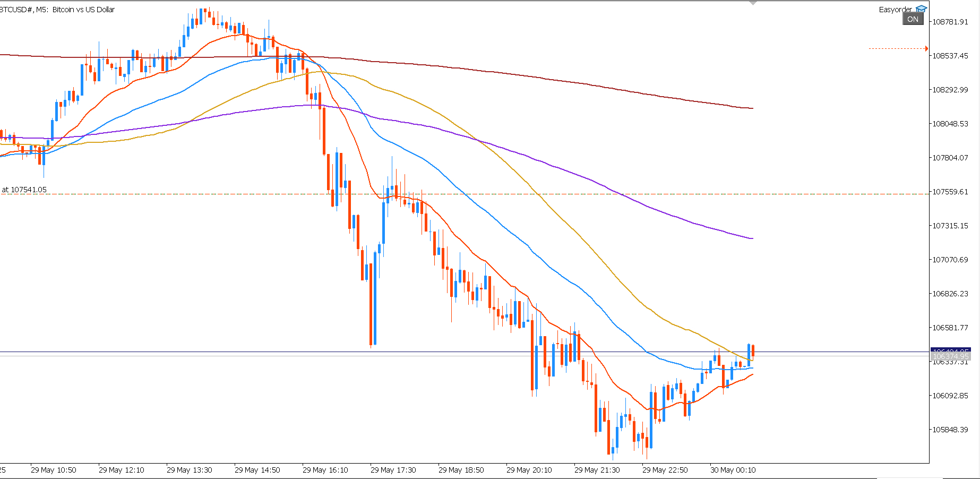Click the 30 May 00:10 time label
This screenshot has height=479, width=980.
[733, 470]
